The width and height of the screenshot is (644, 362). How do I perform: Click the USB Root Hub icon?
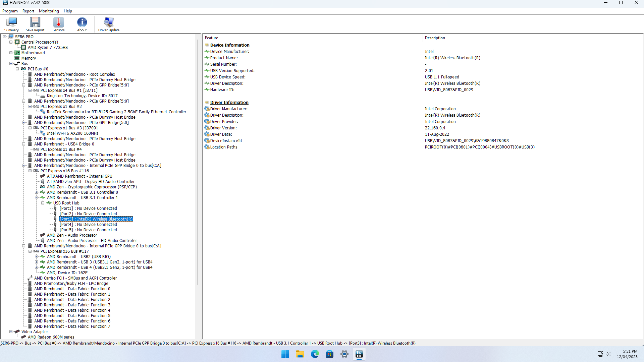pos(49,203)
